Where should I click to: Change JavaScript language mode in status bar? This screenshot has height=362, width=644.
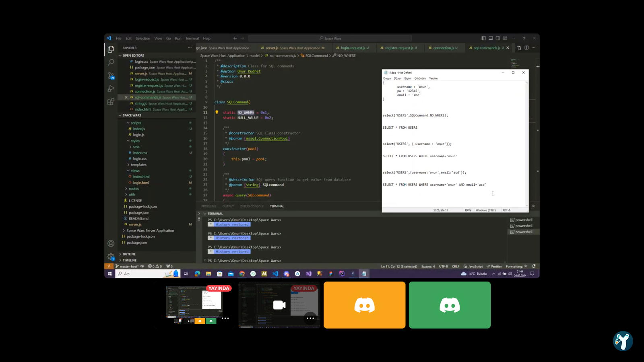[x=475, y=266]
